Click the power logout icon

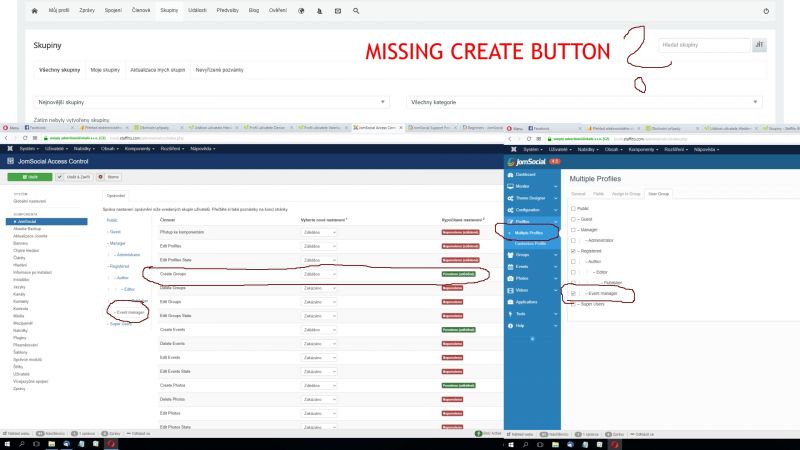(766, 11)
